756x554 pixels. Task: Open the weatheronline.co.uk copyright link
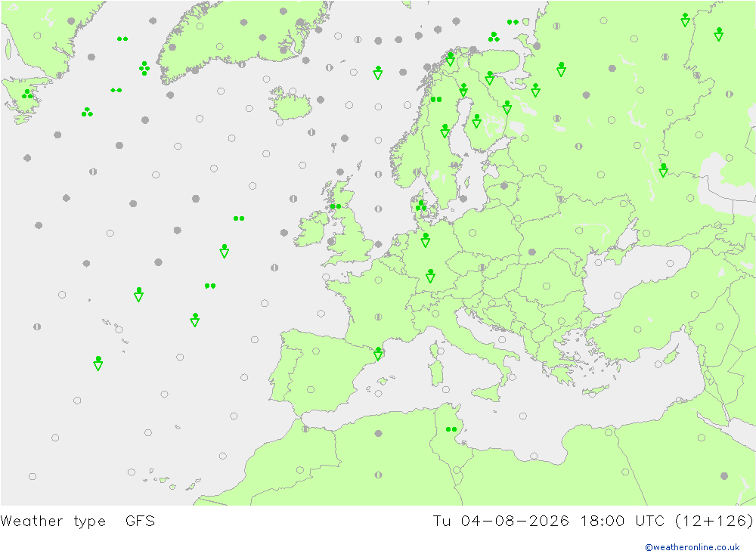692,547
